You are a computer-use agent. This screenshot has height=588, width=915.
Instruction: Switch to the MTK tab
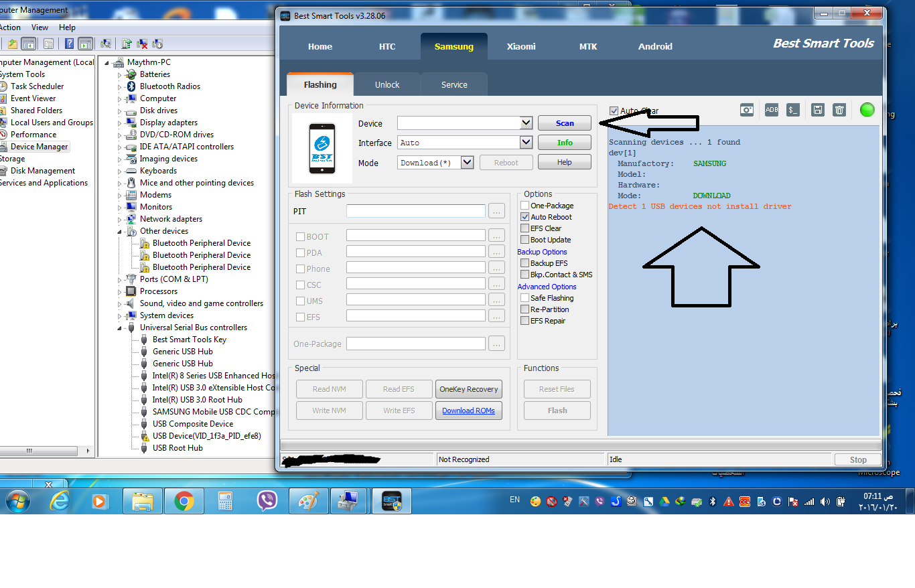pos(588,46)
